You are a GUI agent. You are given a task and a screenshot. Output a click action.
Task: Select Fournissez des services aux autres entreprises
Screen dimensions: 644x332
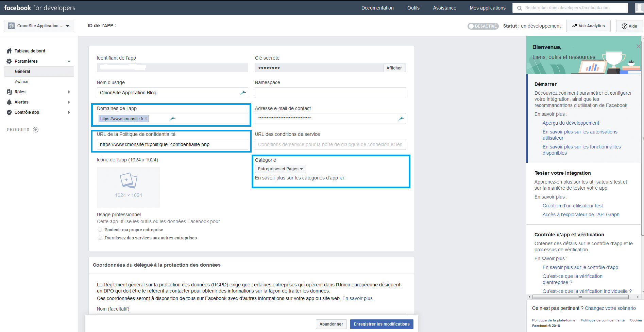[x=100, y=238]
